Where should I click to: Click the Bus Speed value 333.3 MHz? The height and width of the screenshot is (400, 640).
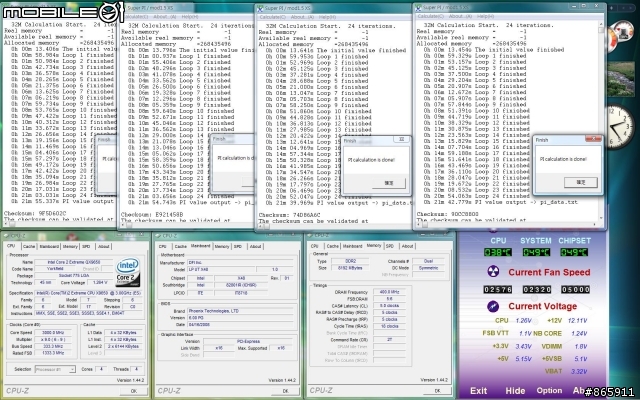click(55, 346)
